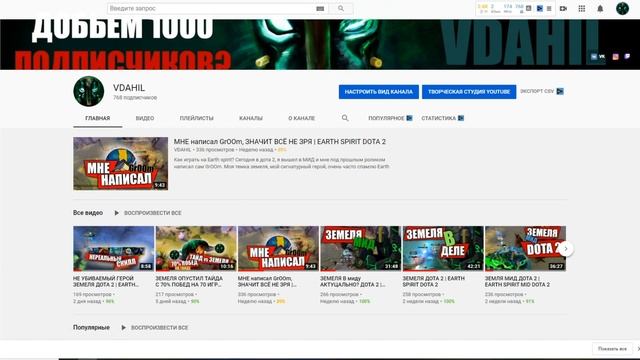This screenshot has height=360, width=640.
Task: Click ВОСПРОИЗВЕСТИ ВСЕ next to Все видео
Action: [x=153, y=213]
